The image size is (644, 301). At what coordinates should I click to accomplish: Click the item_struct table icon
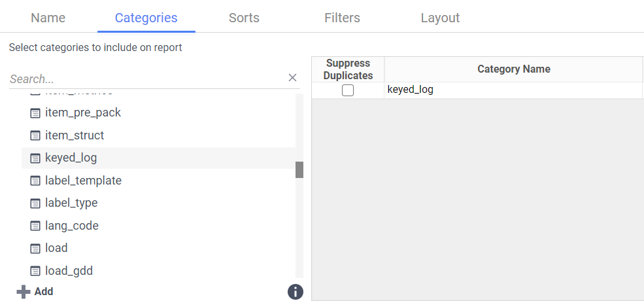click(35, 135)
